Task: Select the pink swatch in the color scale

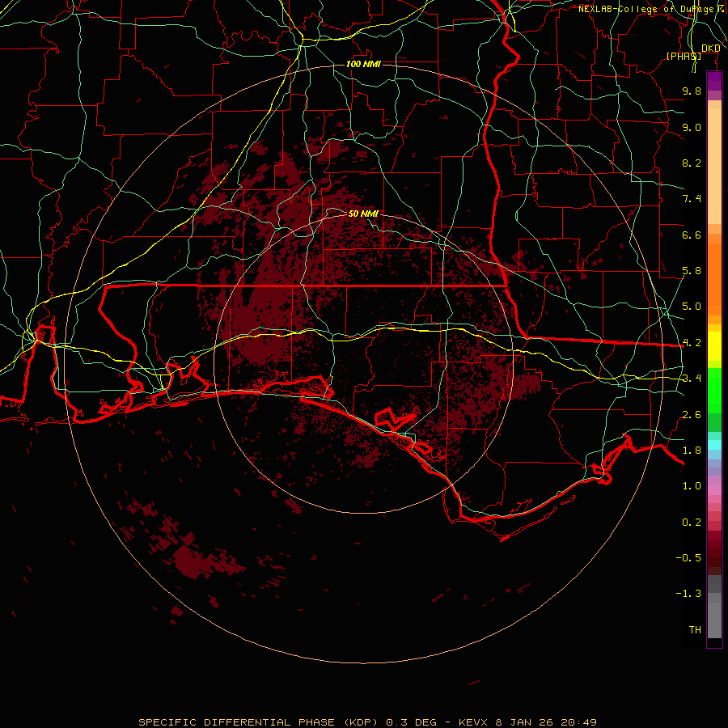Action: [x=714, y=490]
